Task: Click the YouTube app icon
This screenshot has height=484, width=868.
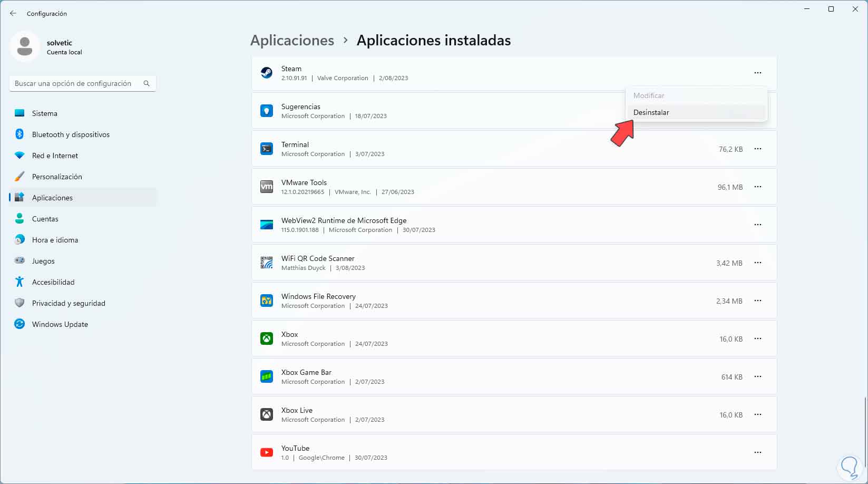Action: [x=267, y=452]
